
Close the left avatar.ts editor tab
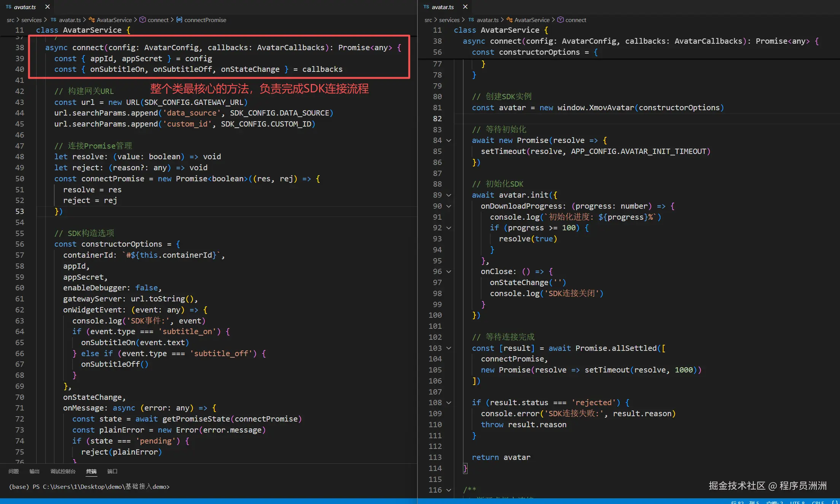coord(48,7)
